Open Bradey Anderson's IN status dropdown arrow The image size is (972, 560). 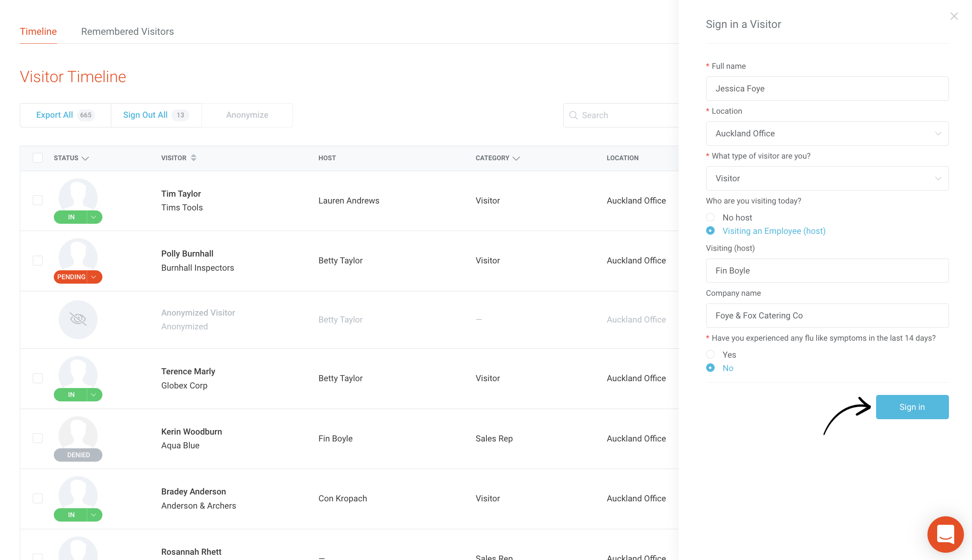[x=94, y=515]
